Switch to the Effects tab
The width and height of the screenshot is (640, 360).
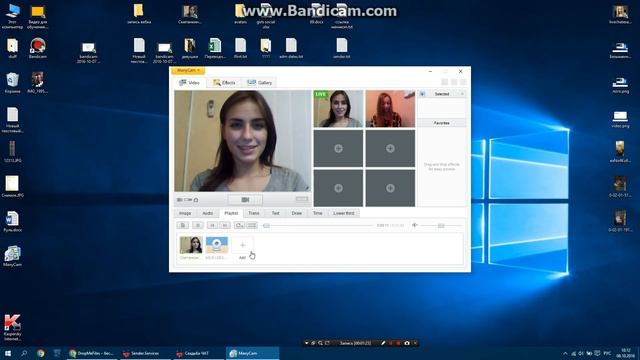pos(224,82)
